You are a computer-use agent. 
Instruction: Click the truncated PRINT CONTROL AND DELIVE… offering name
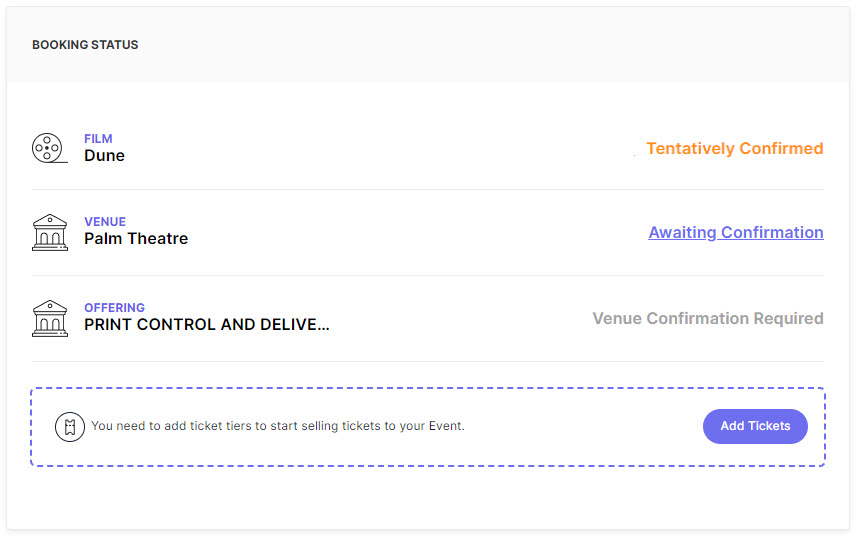pos(206,324)
